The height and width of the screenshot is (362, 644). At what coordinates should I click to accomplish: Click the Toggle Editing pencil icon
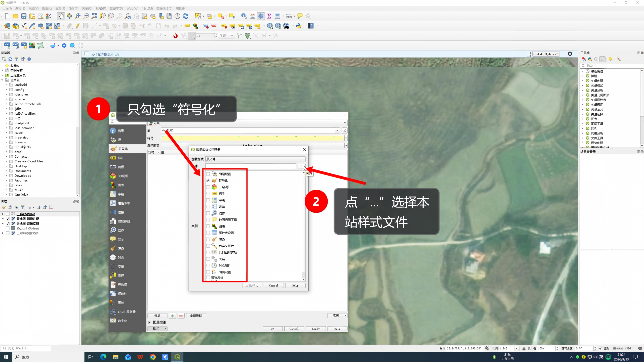coord(77,26)
